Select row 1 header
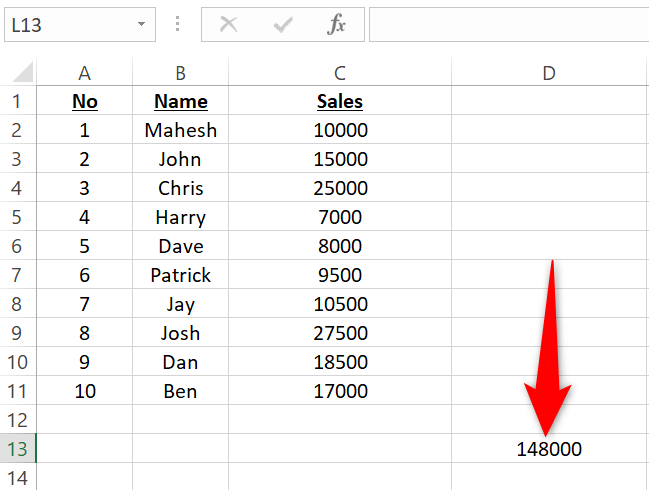Image resolution: width=649 pixels, height=490 pixels. [17, 101]
